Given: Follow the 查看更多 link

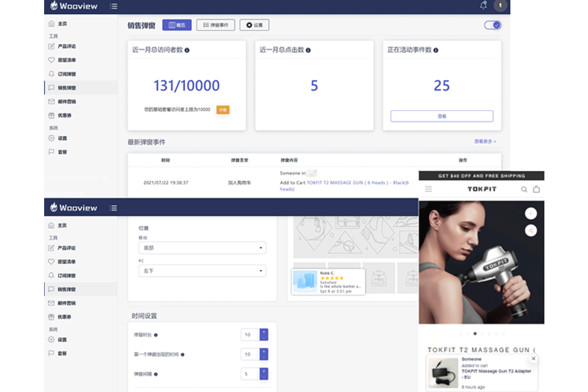Looking at the screenshot, I should [485, 141].
